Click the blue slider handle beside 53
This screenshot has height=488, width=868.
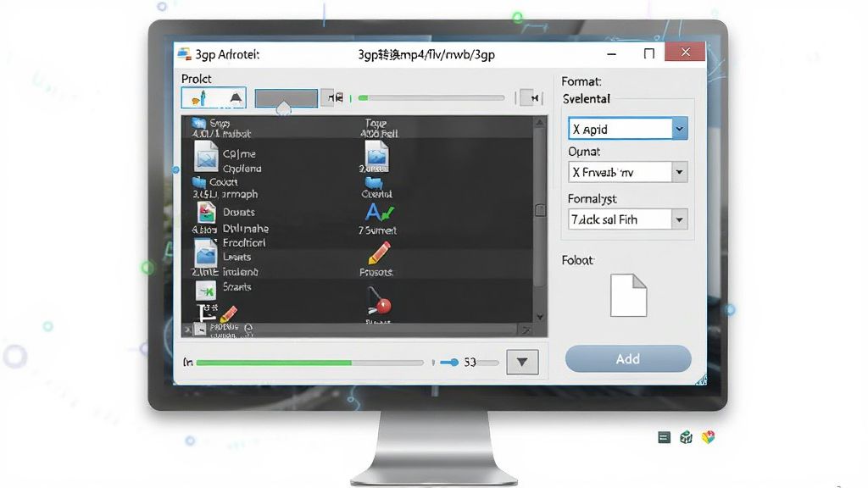(x=453, y=363)
